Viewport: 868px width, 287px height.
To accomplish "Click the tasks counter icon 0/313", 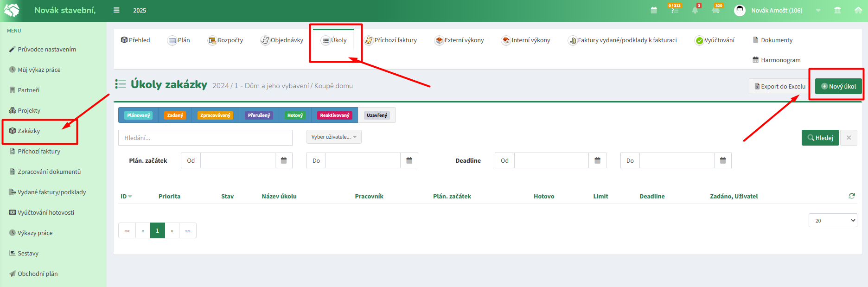I will (675, 9).
